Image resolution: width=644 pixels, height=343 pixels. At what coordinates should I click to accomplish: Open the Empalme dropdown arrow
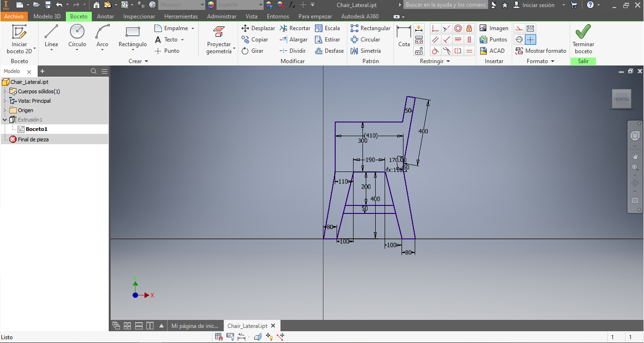pos(192,28)
